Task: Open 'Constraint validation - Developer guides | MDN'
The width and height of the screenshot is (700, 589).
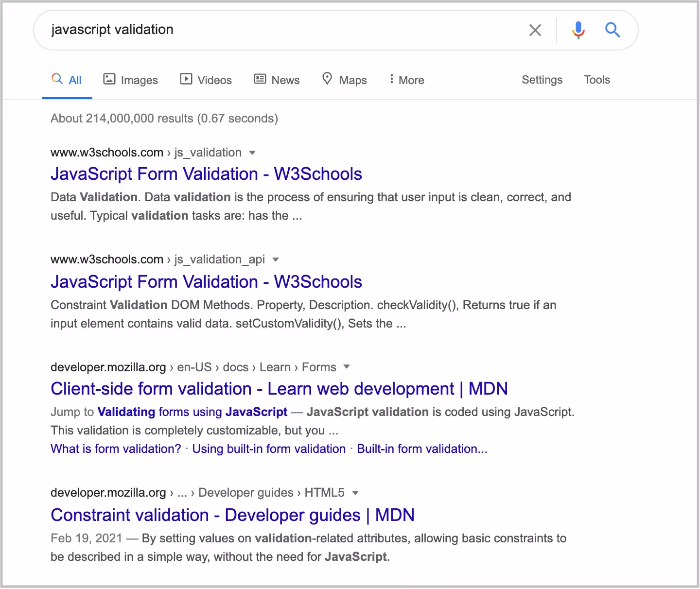Action: pos(232,515)
